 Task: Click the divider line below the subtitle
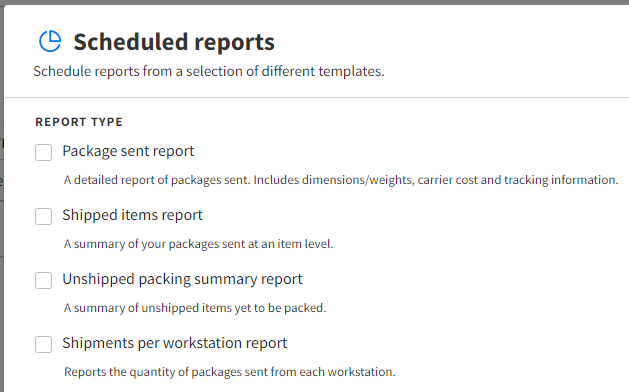click(317, 97)
